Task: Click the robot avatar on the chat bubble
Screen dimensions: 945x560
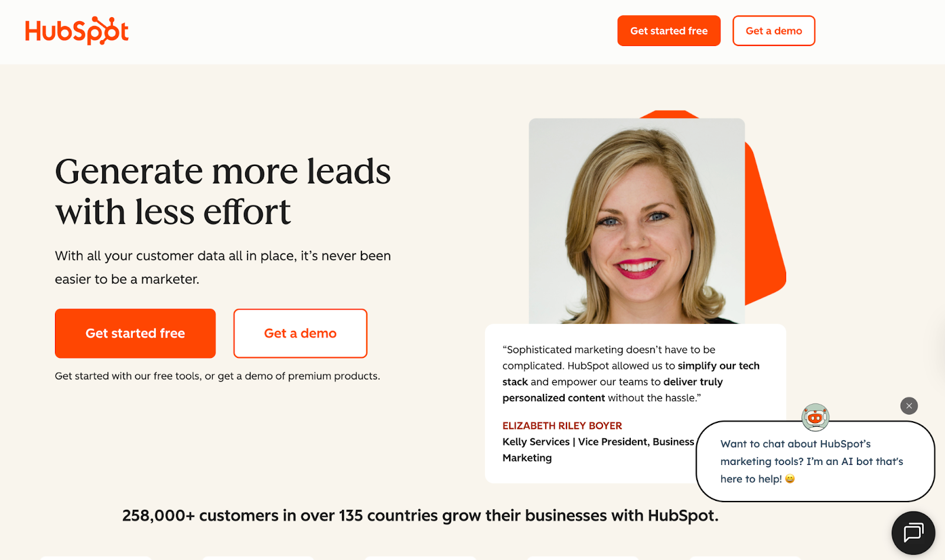Action: tap(815, 418)
